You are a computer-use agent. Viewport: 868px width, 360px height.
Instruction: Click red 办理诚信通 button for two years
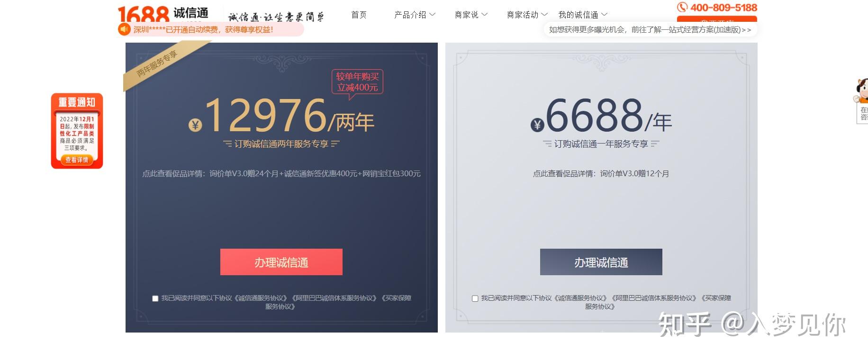(281, 262)
